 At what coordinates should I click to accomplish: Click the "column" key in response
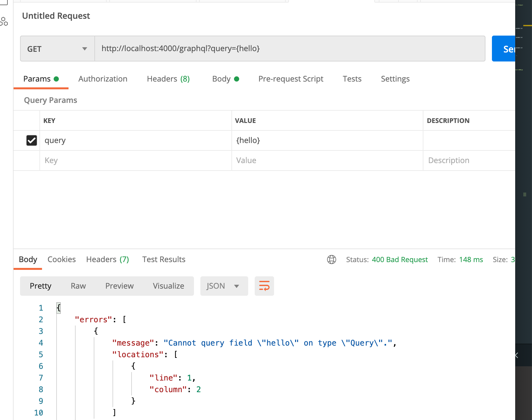168,390
